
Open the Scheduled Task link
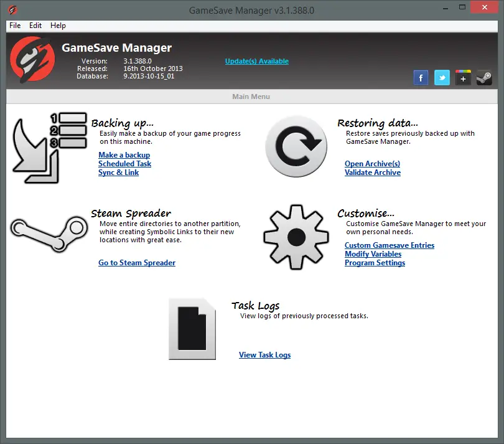(x=124, y=164)
